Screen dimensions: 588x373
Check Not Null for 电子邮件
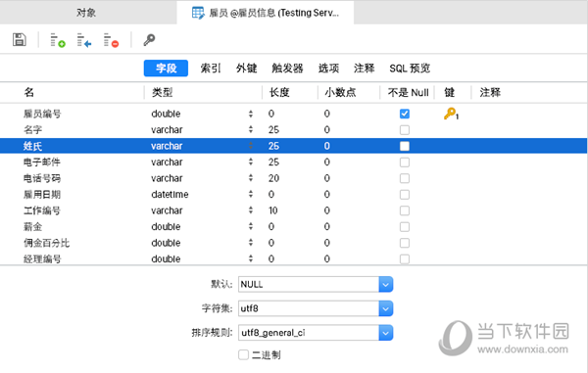pyautogui.click(x=404, y=163)
